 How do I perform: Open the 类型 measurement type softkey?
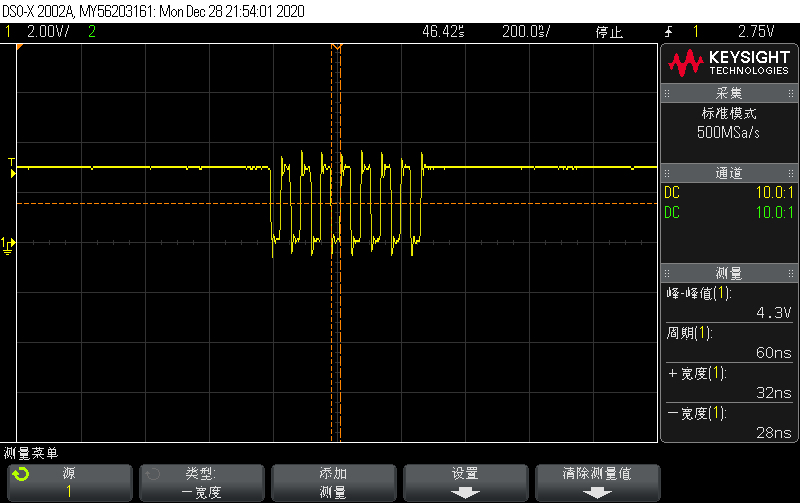tap(202, 483)
